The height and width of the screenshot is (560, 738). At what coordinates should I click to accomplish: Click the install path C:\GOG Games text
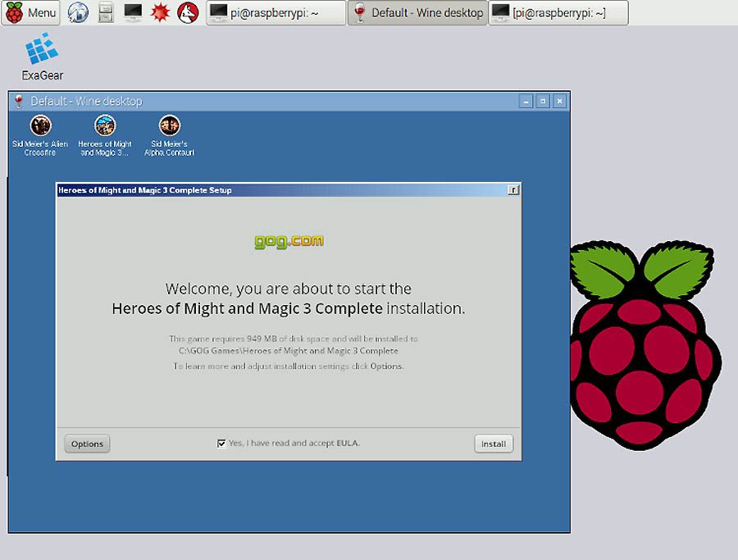point(288,351)
